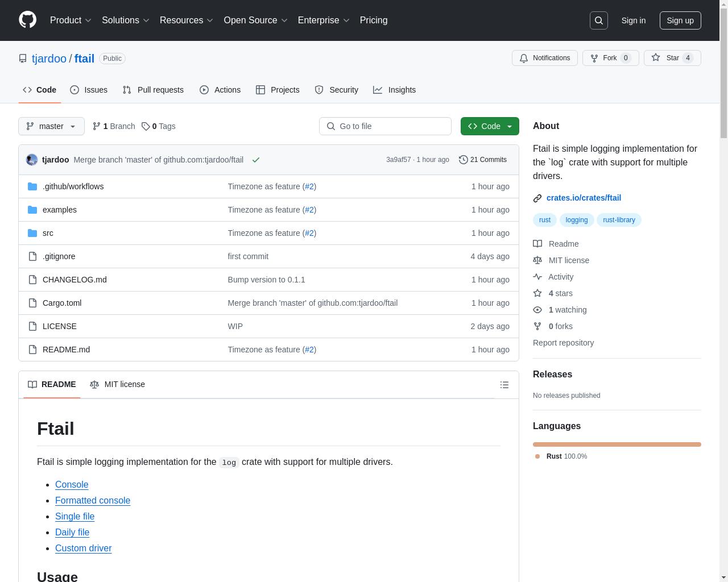Click the star icon beside 4 stars

tap(537, 293)
